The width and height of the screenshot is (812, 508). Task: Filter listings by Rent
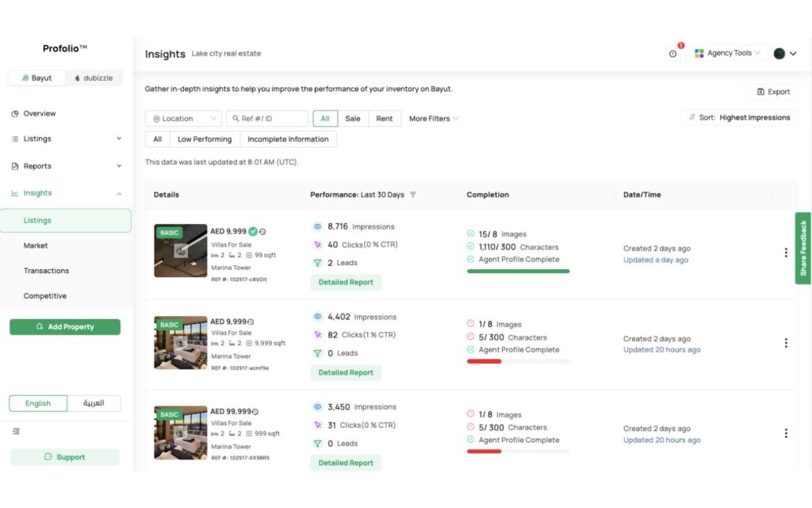click(x=385, y=119)
